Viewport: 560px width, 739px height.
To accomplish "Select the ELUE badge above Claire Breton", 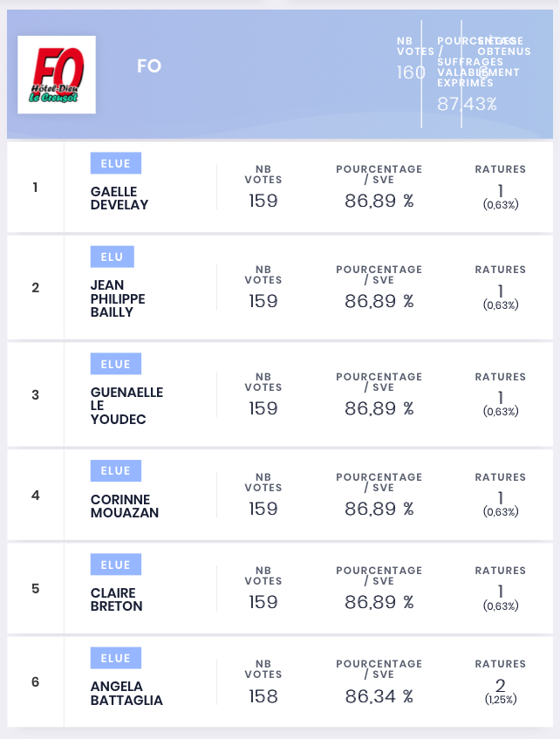I will (115, 565).
